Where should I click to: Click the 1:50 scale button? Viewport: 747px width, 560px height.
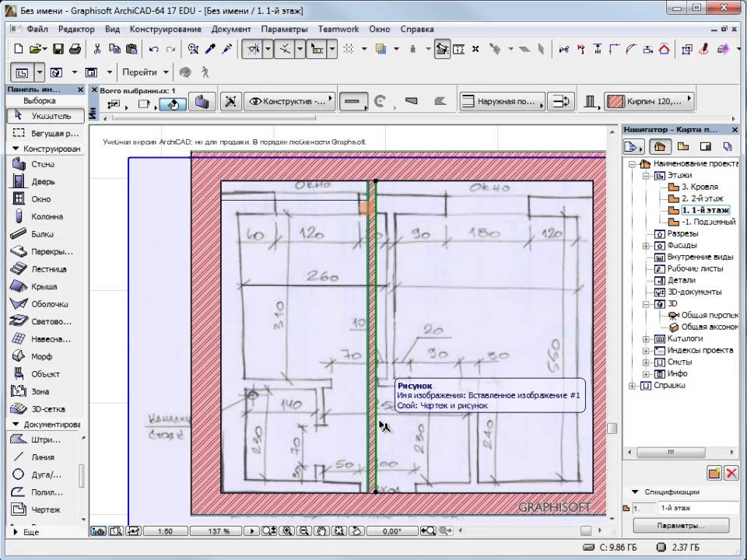point(165,531)
